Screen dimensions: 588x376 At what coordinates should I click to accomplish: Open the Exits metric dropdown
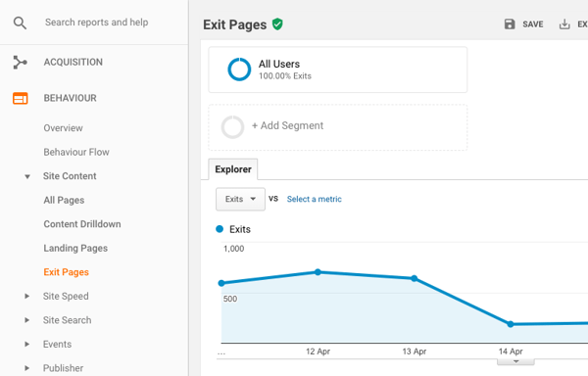click(x=240, y=199)
